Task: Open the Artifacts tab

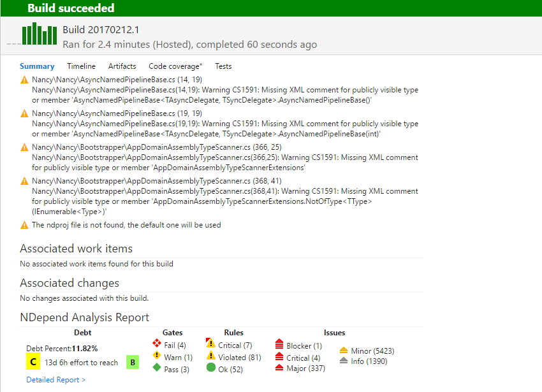Action: point(122,66)
